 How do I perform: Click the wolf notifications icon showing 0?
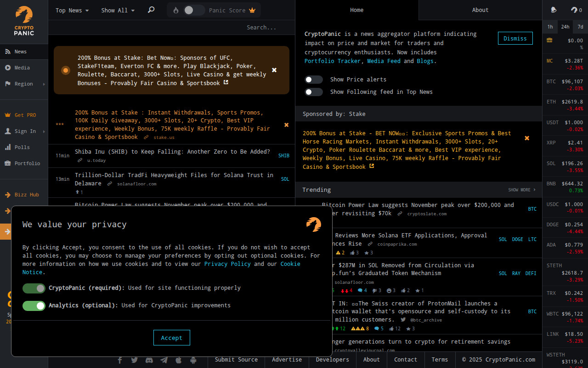[x=574, y=10]
